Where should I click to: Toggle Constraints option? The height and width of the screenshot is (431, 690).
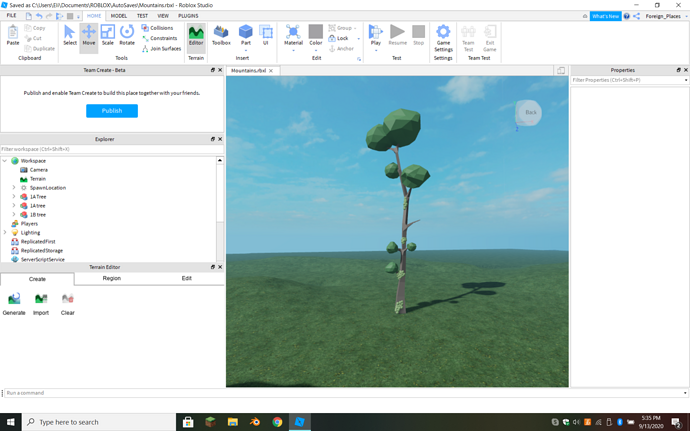click(x=160, y=38)
